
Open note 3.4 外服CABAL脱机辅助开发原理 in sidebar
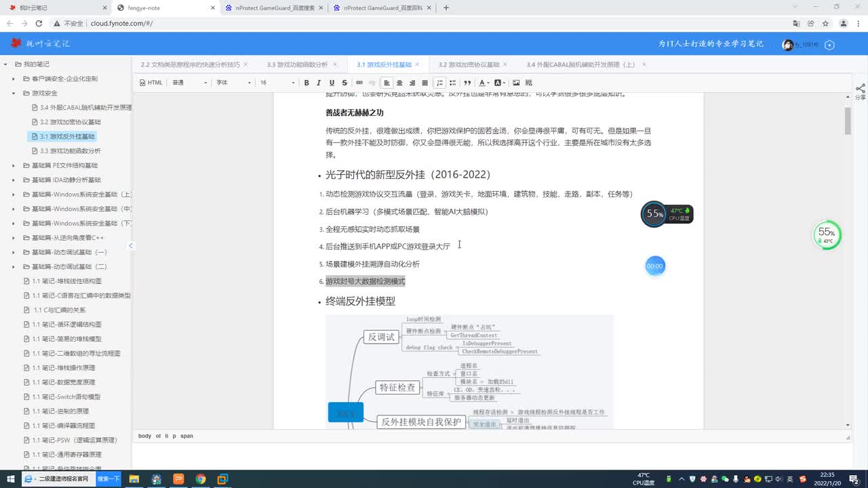81,108
